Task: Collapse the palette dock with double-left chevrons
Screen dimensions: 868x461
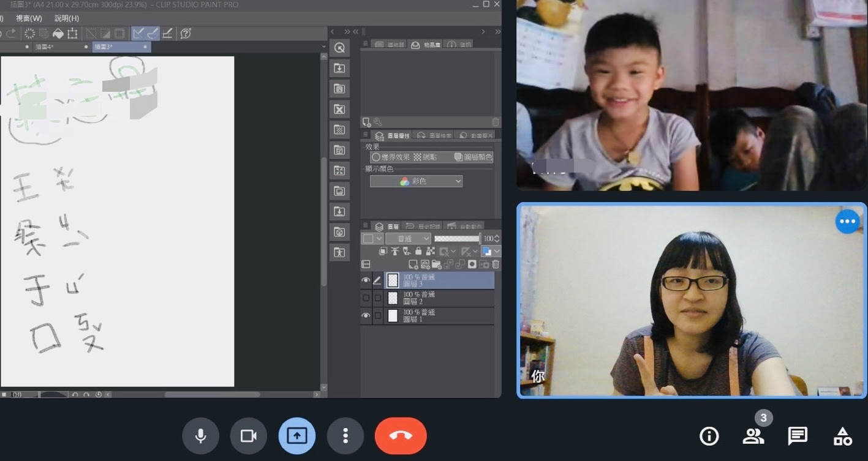Action: pos(356,31)
